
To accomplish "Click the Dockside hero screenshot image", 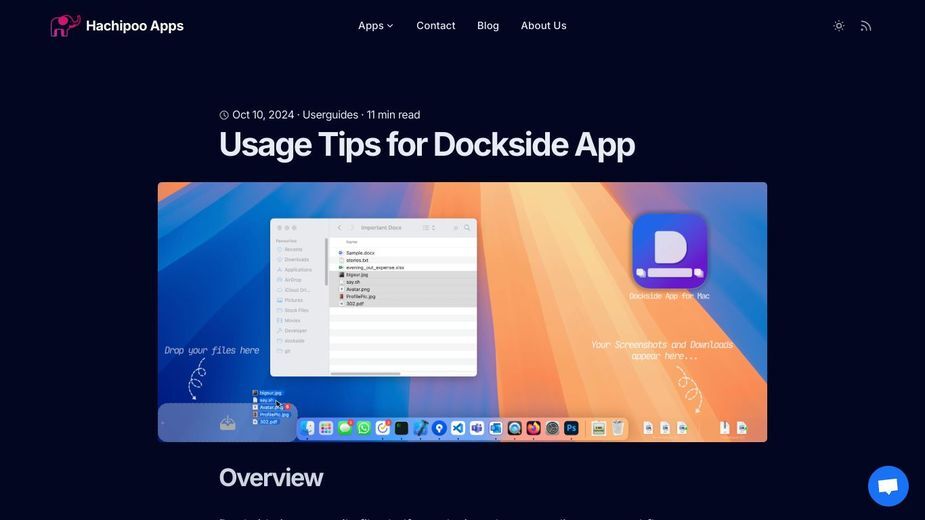I will (x=462, y=312).
